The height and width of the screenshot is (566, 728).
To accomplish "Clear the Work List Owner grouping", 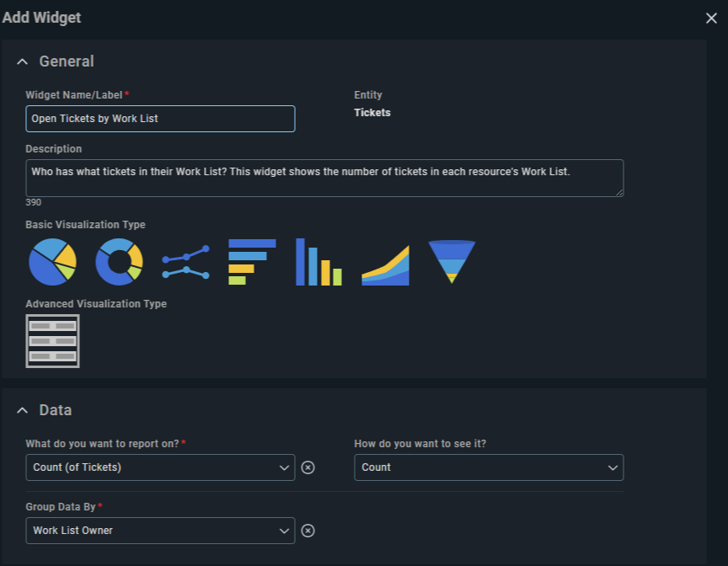I will click(x=308, y=531).
